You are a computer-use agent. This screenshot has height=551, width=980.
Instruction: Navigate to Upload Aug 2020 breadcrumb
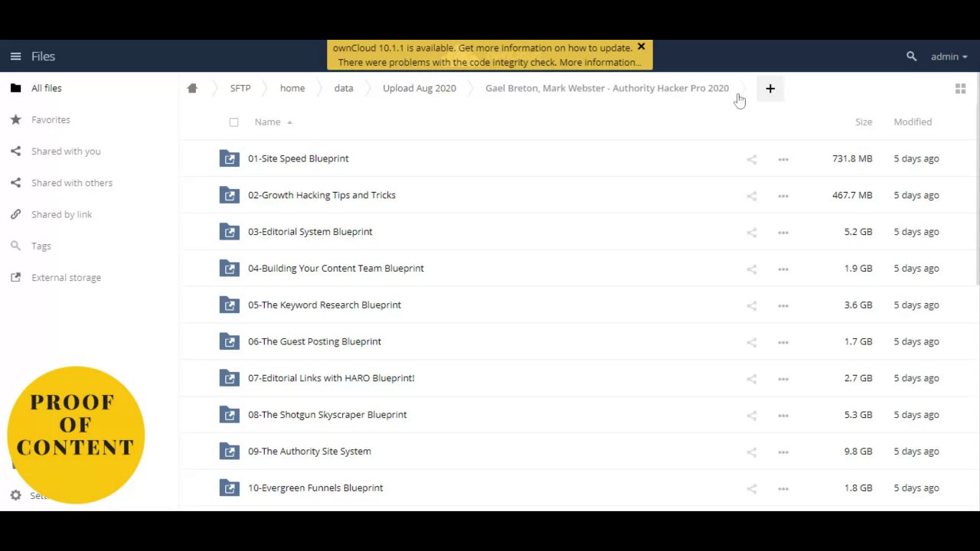[420, 88]
